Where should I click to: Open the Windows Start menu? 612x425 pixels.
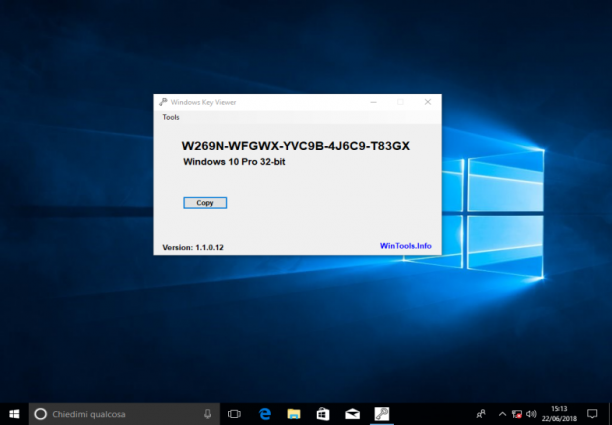tap(14, 414)
